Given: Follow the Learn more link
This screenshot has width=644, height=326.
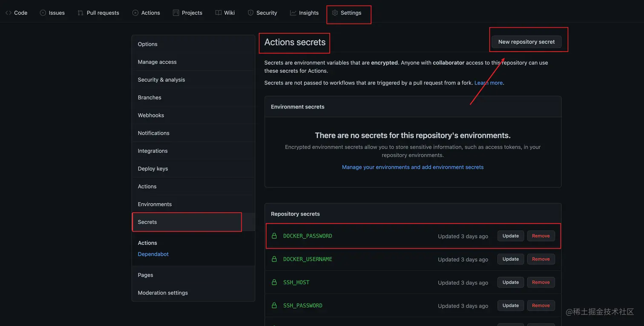Looking at the screenshot, I should (489, 83).
